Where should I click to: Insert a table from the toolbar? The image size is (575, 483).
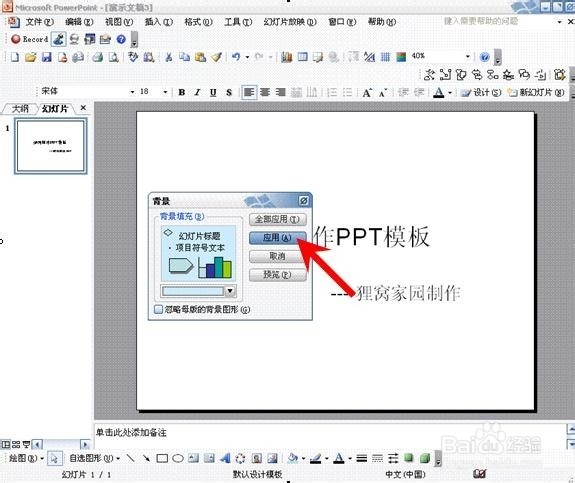pos(303,57)
